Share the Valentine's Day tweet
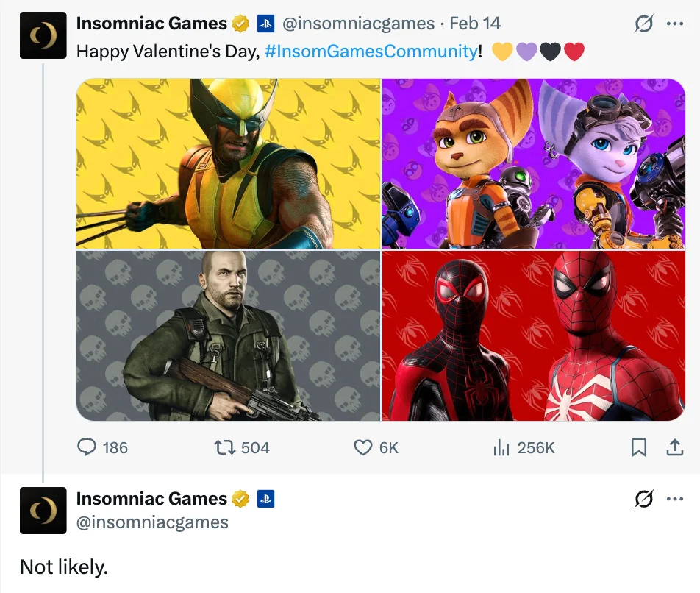 tap(674, 447)
